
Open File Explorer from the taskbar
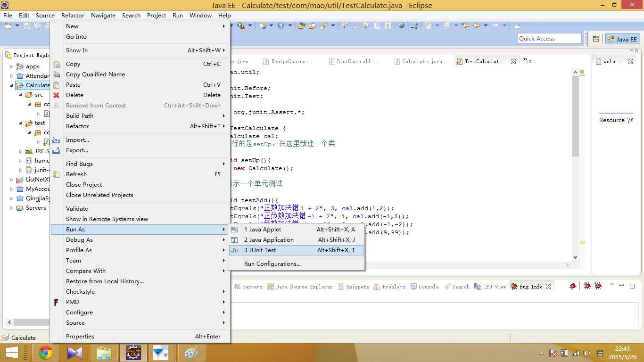(104, 353)
